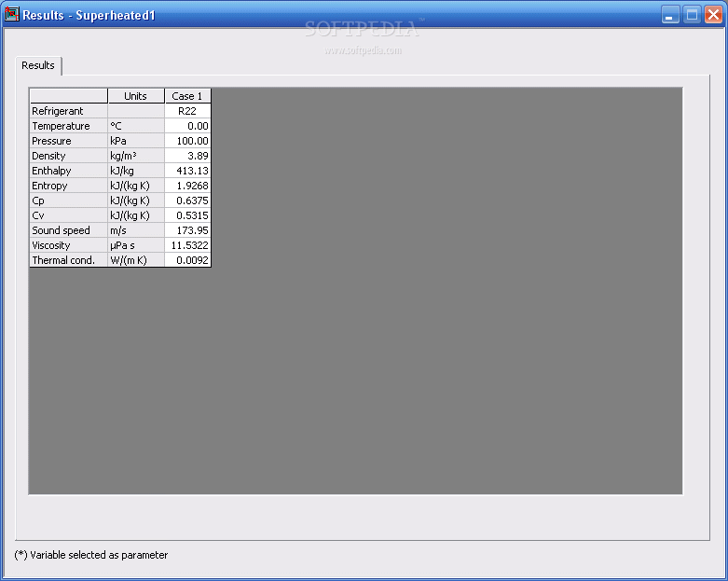Click the Pressure row label
728x581 pixels.
69,141
